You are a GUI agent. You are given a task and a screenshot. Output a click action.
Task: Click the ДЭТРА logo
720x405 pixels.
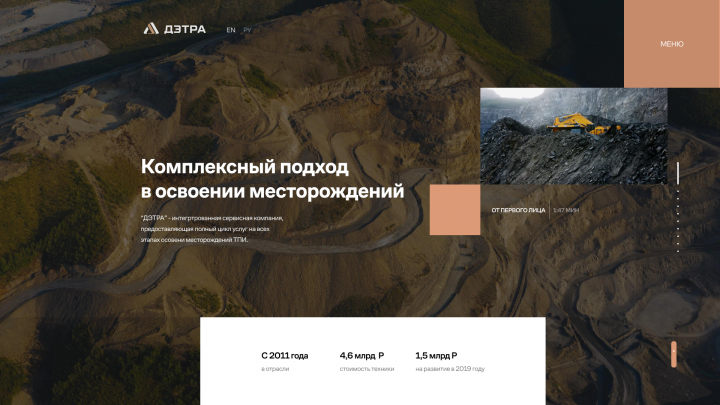point(174,29)
